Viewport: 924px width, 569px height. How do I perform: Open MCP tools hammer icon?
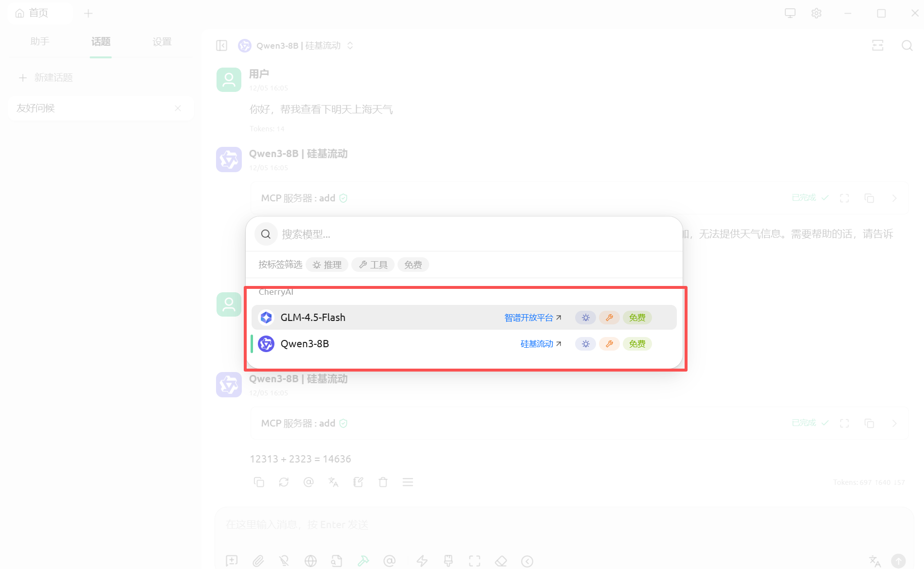[363, 561]
